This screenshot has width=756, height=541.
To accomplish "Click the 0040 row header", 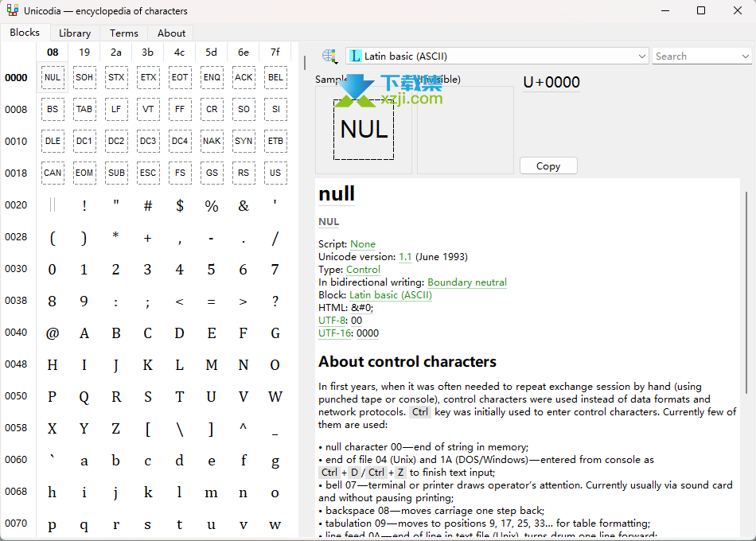I will [17, 333].
